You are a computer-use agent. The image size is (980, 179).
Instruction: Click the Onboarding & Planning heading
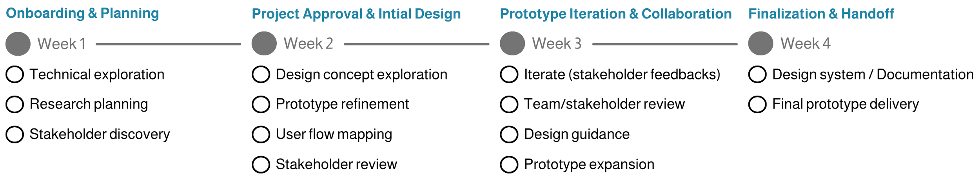(x=82, y=13)
